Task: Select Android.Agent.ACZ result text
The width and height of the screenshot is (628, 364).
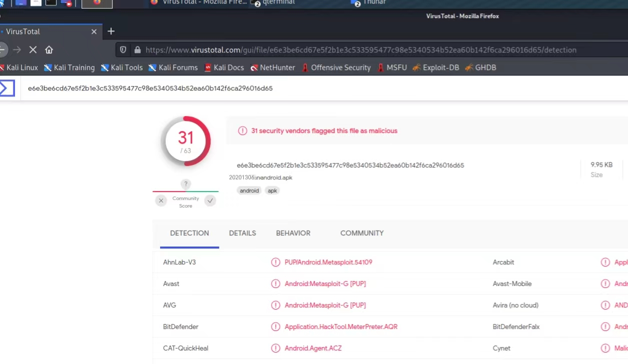Action: pos(313,348)
